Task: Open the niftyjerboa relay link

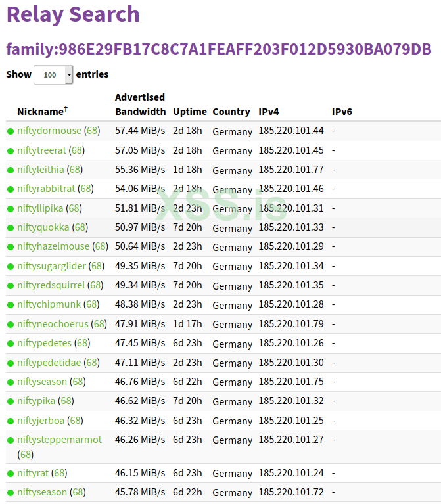Action: pyautogui.click(x=41, y=421)
